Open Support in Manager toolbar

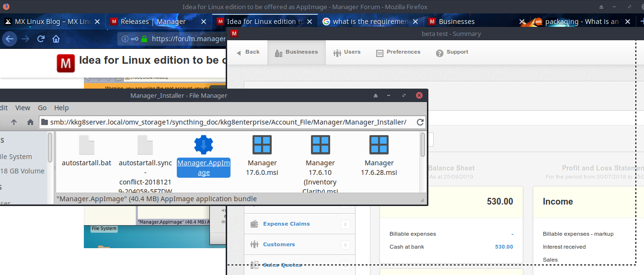[x=452, y=52]
